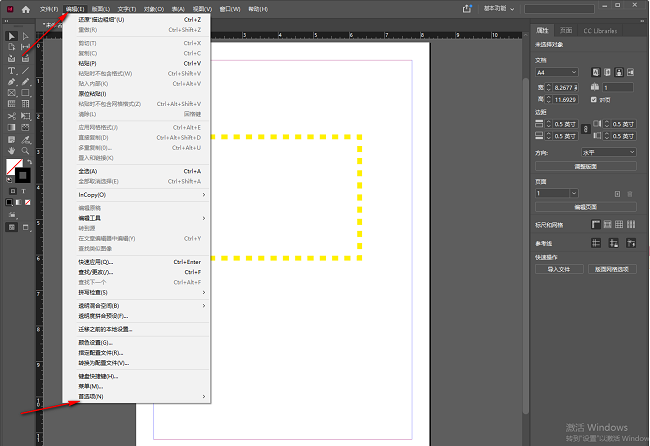Choose 首选项(N) in the Edit menu

[91, 397]
